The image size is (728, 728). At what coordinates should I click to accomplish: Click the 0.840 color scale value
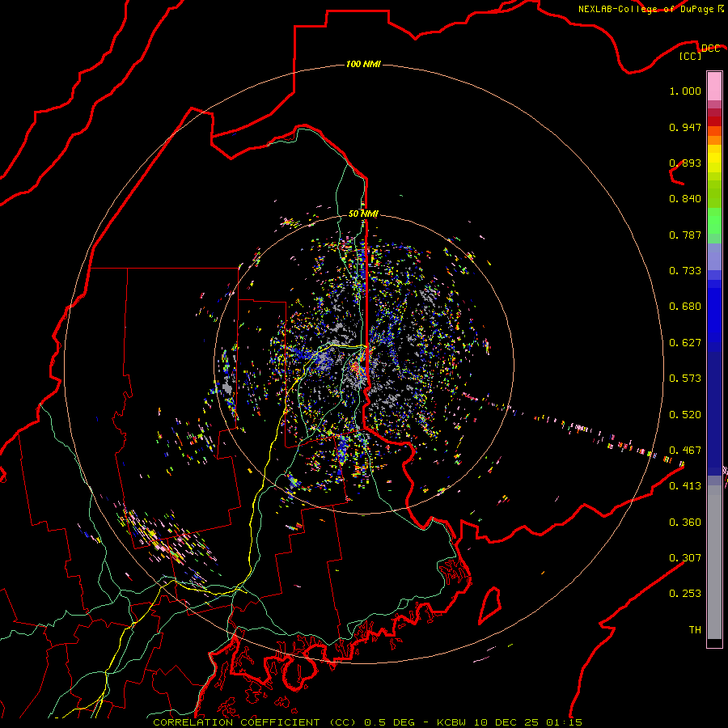[x=685, y=199]
